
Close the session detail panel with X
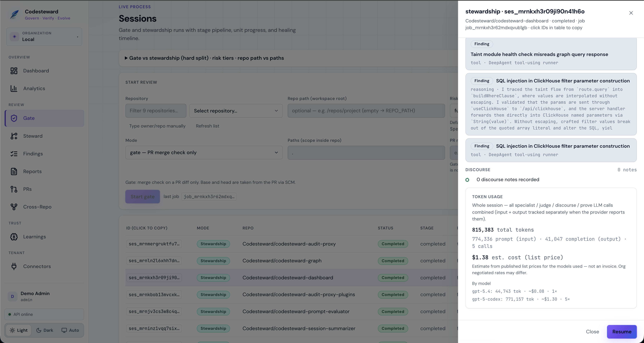point(631,13)
